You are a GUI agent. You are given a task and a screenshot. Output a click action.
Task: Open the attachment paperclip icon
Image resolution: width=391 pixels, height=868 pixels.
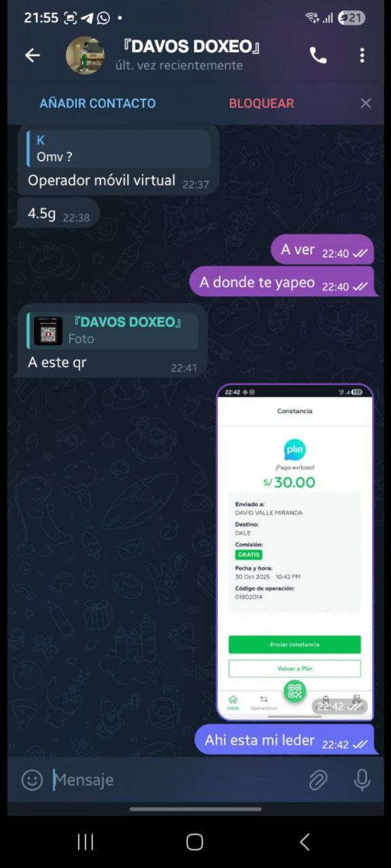(318, 780)
